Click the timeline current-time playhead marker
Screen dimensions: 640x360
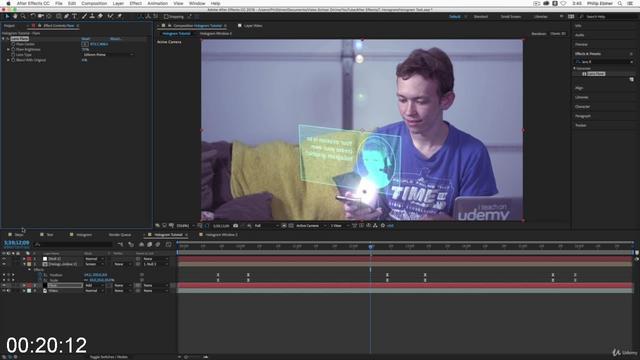click(x=371, y=247)
